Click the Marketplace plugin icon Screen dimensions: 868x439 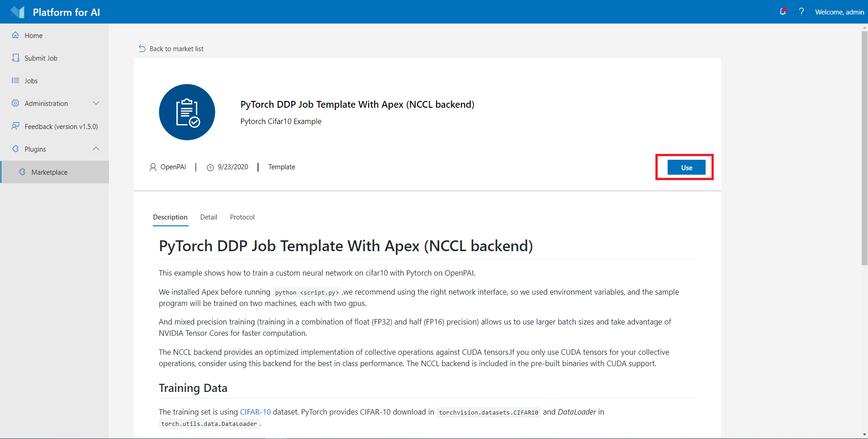click(22, 172)
